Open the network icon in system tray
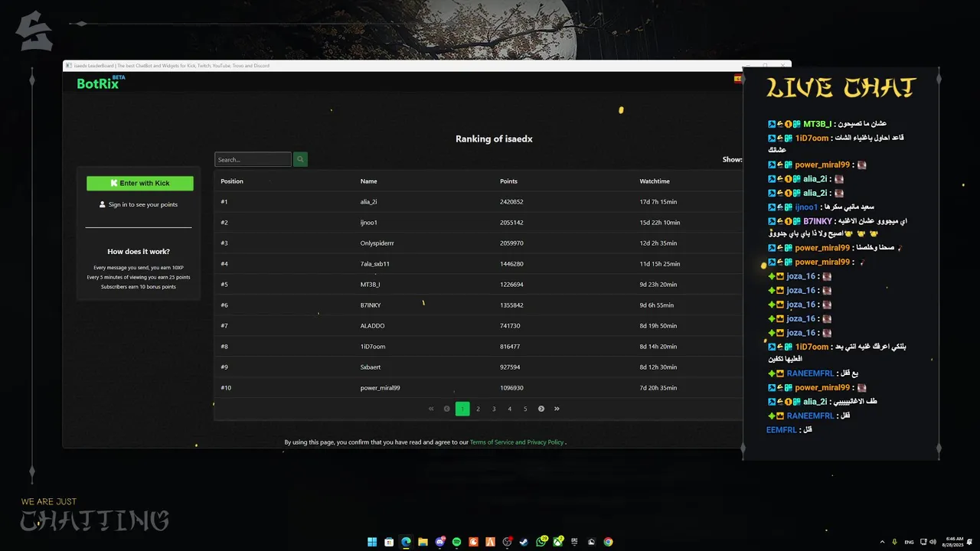This screenshot has width=980, height=551. (923, 542)
